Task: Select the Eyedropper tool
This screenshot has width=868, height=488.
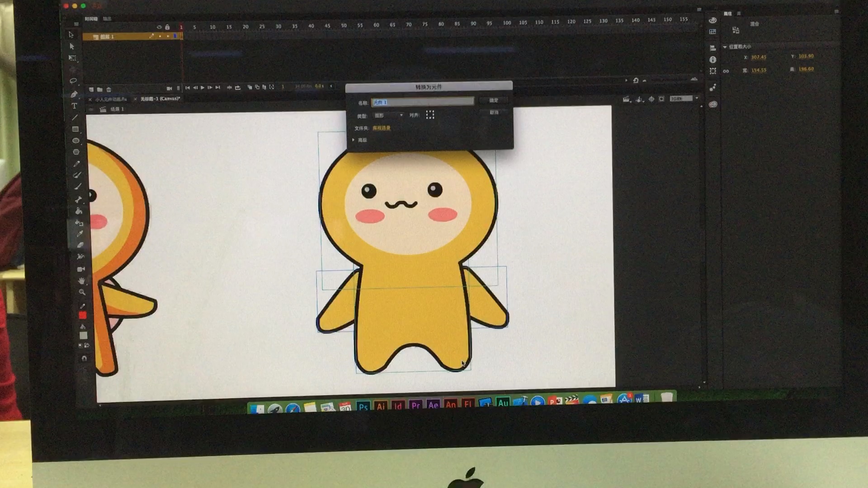Action: click(x=80, y=234)
